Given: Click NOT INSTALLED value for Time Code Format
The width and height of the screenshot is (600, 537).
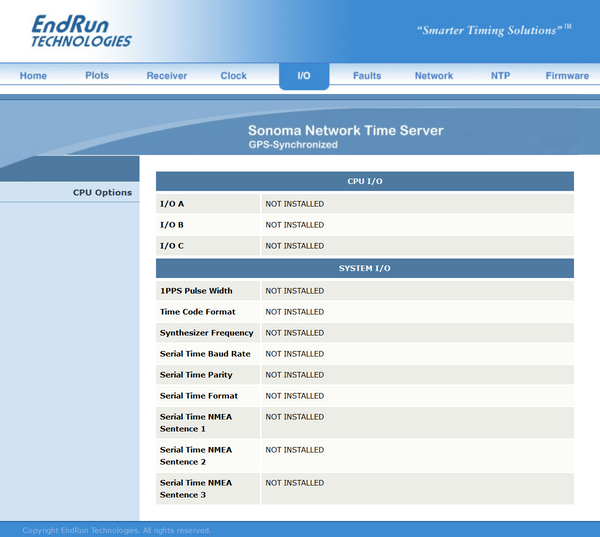Looking at the screenshot, I should coord(295,312).
